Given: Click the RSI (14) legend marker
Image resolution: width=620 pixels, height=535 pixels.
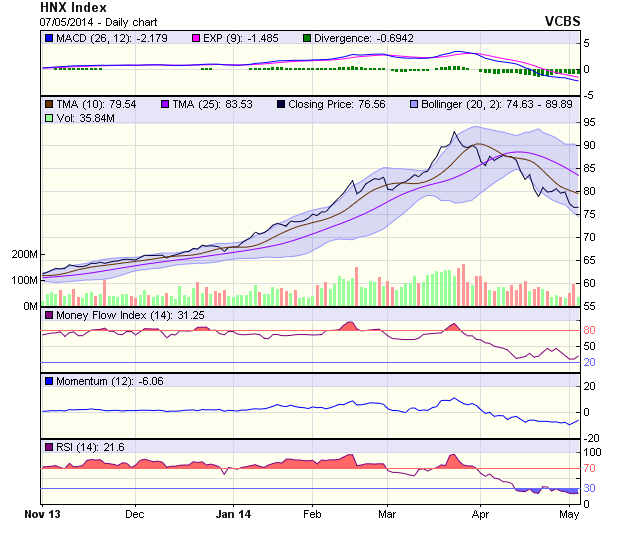Looking at the screenshot, I should tap(49, 446).
